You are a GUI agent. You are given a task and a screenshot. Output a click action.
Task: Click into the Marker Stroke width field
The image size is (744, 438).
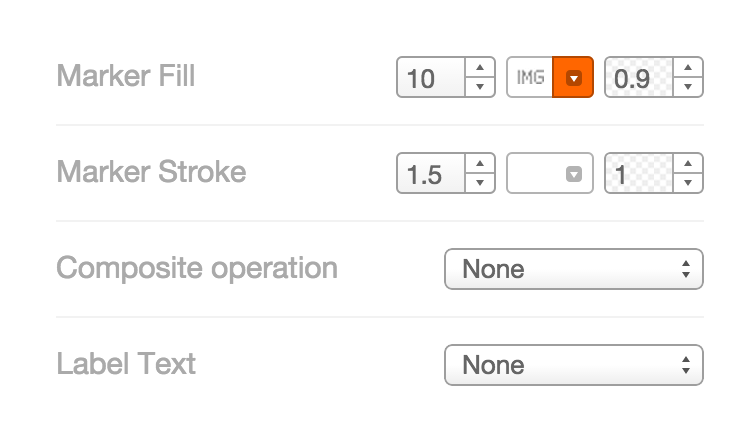point(431,173)
